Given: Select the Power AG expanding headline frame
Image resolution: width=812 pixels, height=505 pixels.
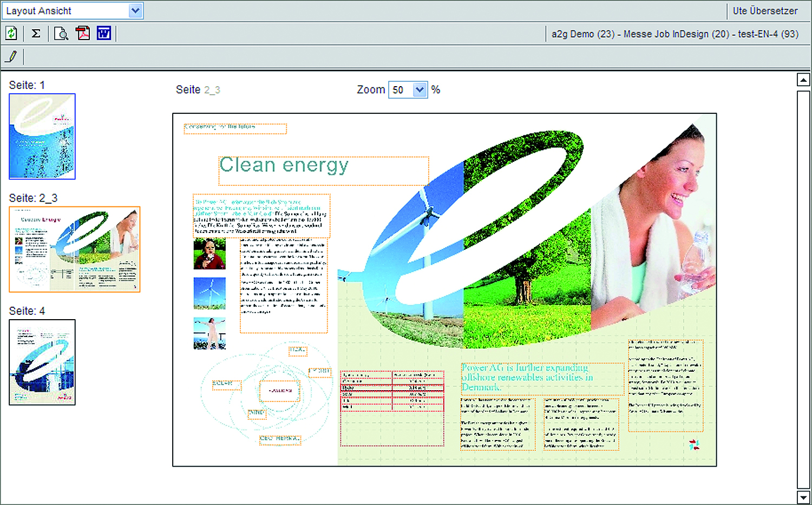Looking at the screenshot, I should click(541, 378).
